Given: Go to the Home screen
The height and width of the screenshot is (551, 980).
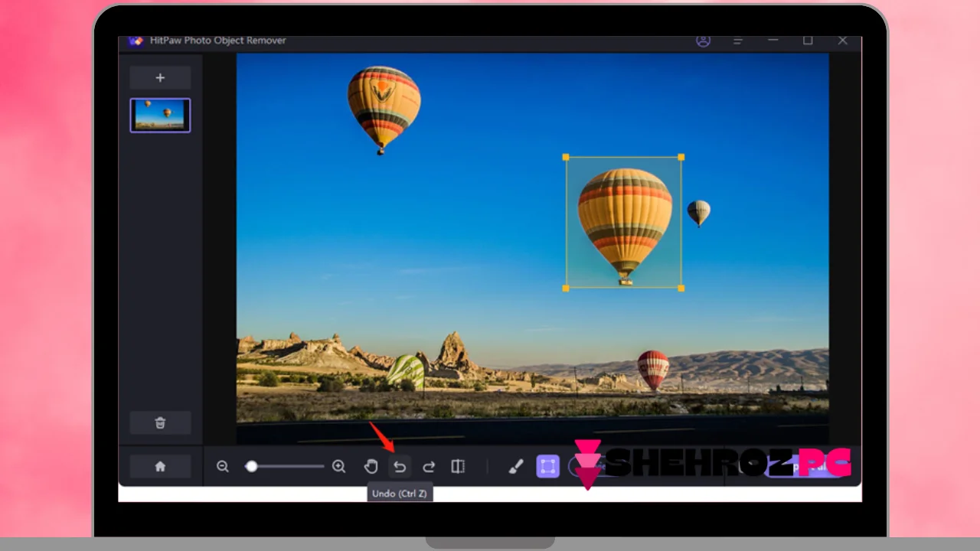Looking at the screenshot, I should pos(160,466).
